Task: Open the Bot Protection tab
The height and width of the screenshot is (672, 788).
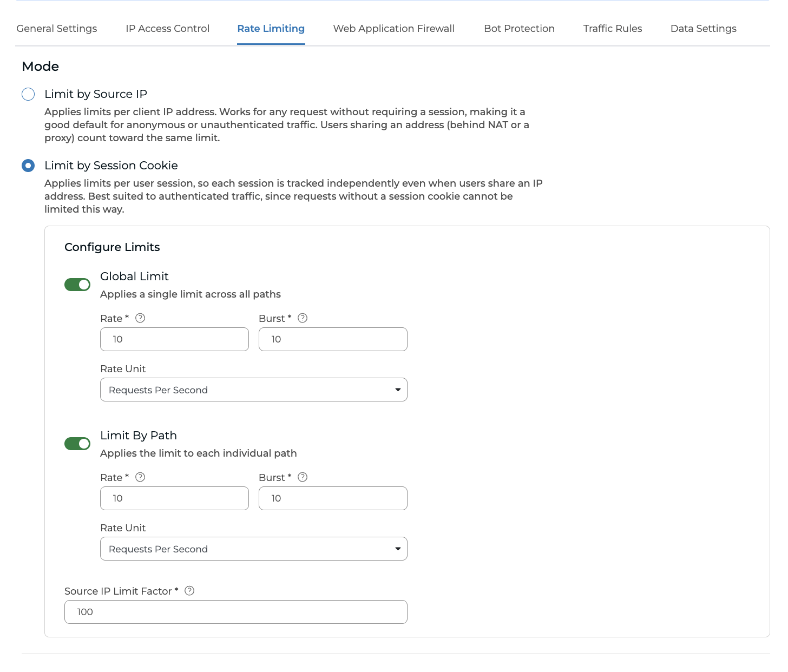Action: [x=520, y=29]
